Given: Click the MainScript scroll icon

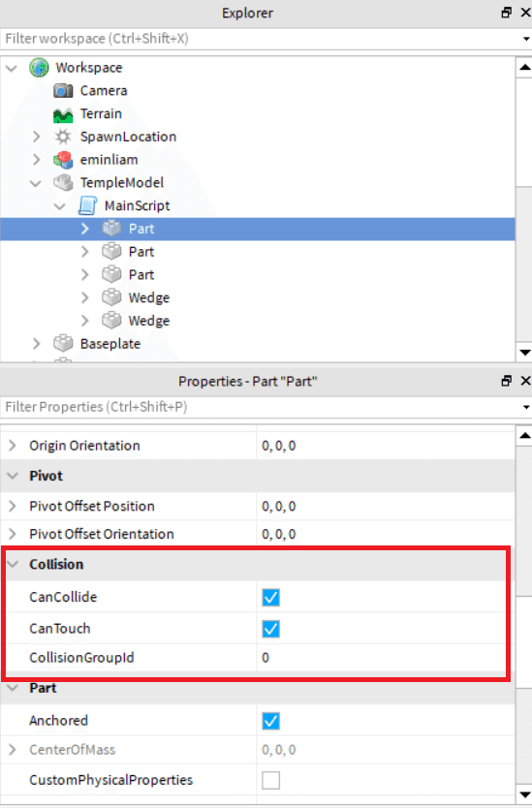Looking at the screenshot, I should click(x=87, y=205).
